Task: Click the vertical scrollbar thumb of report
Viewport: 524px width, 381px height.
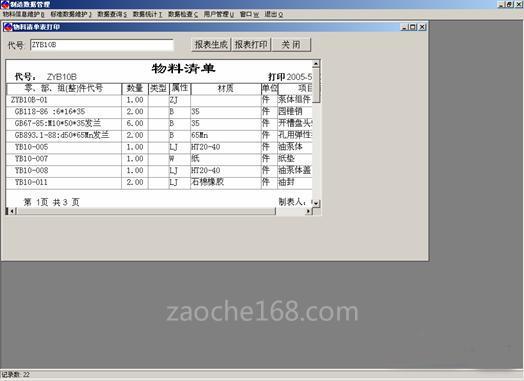Action: (x=316, y=85)
